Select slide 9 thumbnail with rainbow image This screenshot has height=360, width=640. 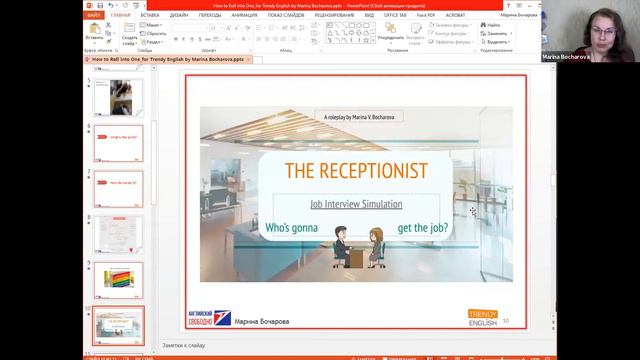click(x=118, y=280)
